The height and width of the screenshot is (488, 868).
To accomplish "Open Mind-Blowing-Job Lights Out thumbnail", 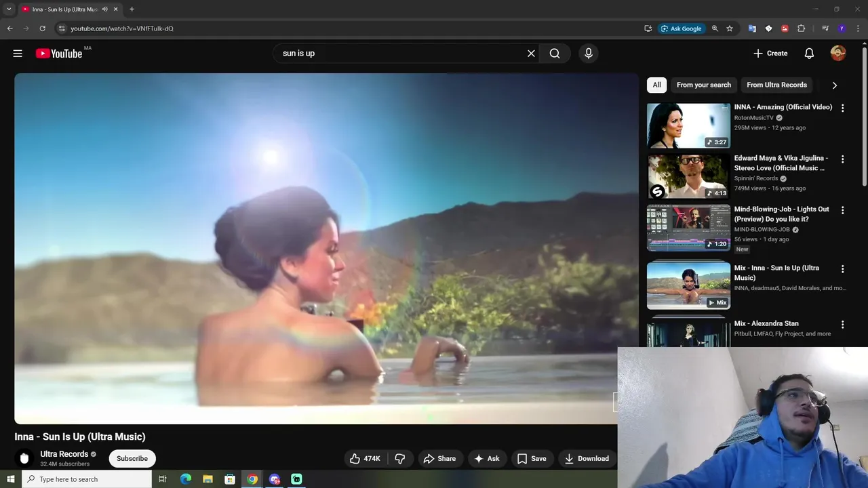I will point(688,228).
